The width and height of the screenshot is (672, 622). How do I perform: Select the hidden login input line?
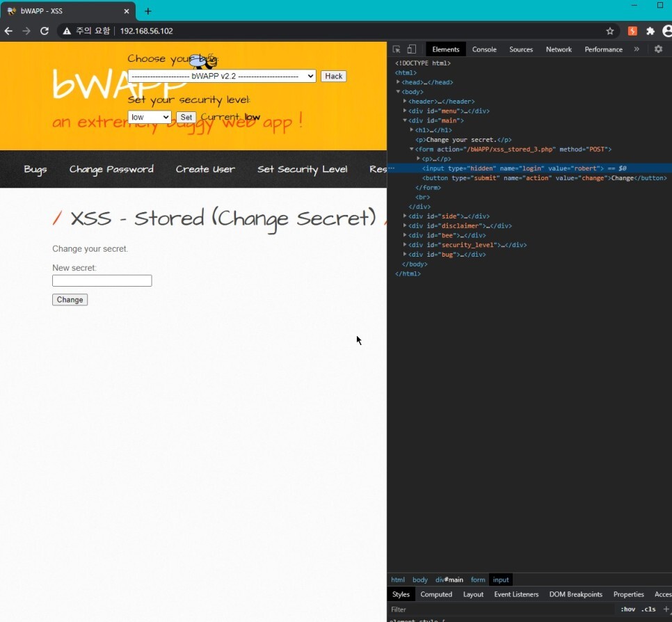tap(529, 168)
